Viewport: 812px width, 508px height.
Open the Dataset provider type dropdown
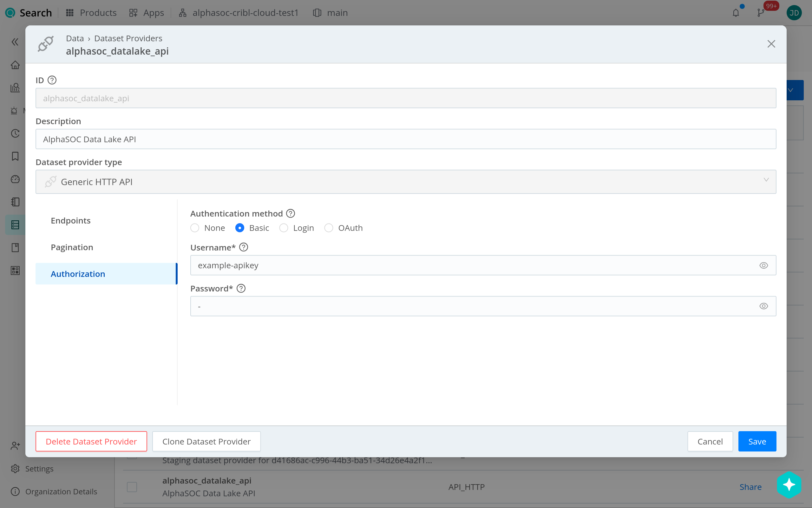(406, 182)
